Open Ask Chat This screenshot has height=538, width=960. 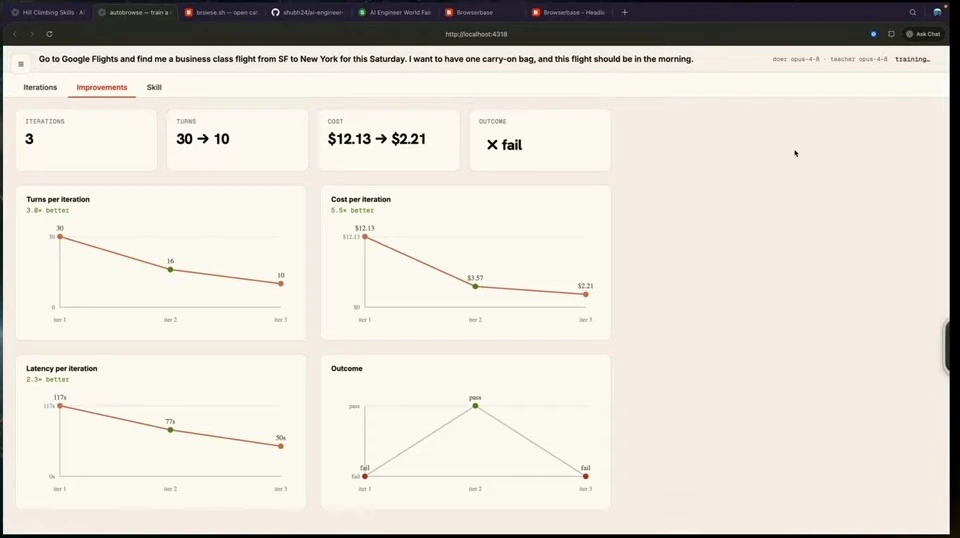tap(923, 34)
